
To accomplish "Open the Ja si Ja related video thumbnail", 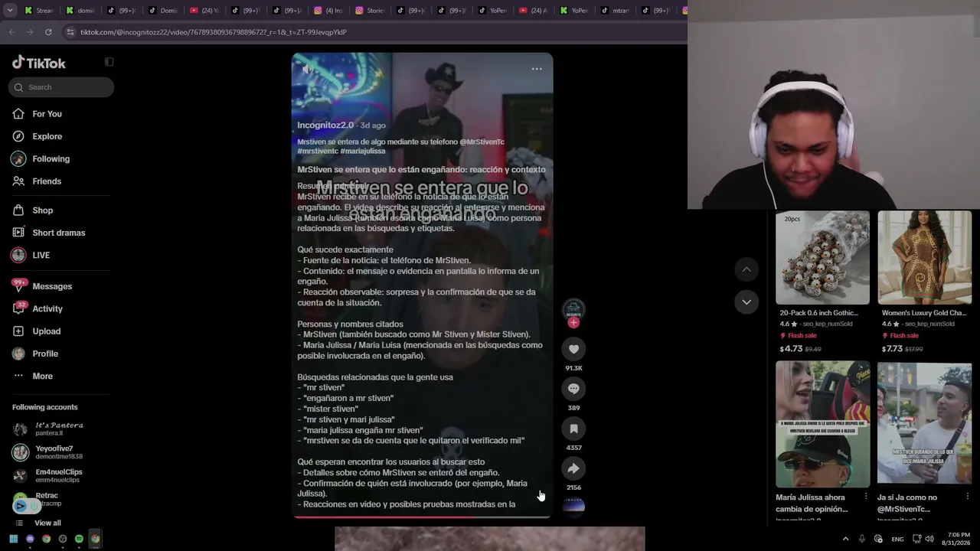I will coord(924,424).
